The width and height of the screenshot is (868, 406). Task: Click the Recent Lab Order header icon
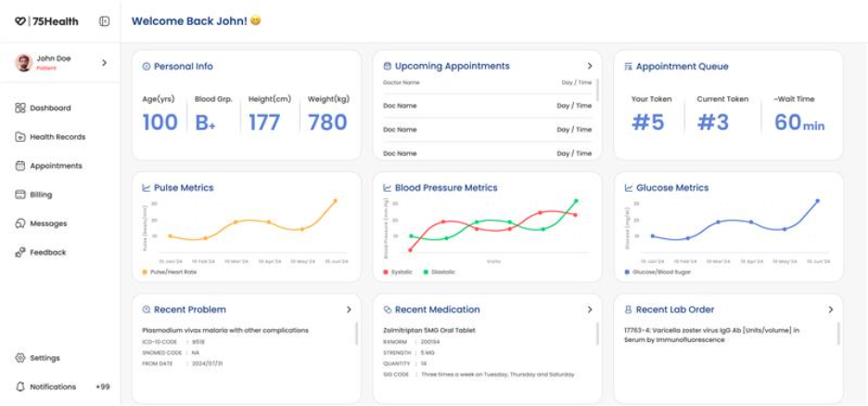[x=629, y=310]
